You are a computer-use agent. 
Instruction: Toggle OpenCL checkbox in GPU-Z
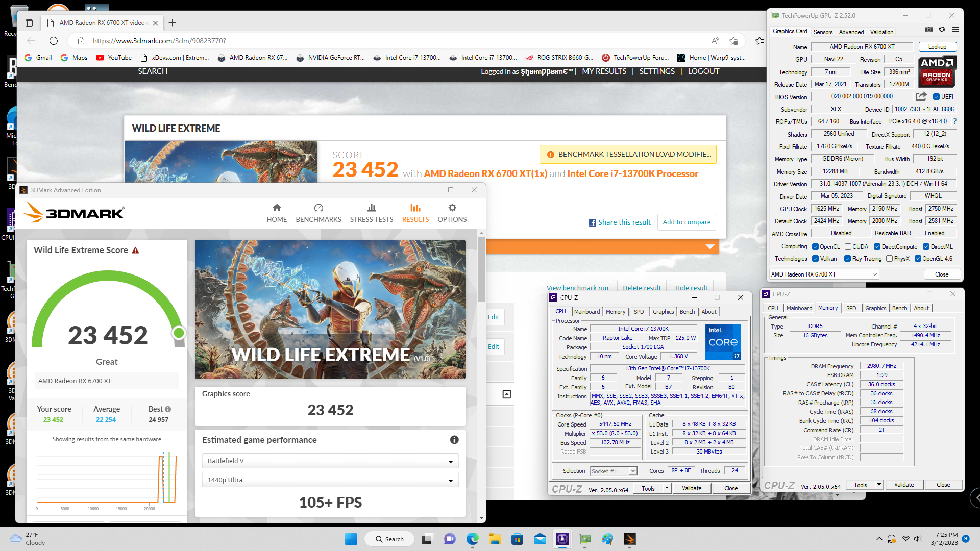click(x=816, y=247)
